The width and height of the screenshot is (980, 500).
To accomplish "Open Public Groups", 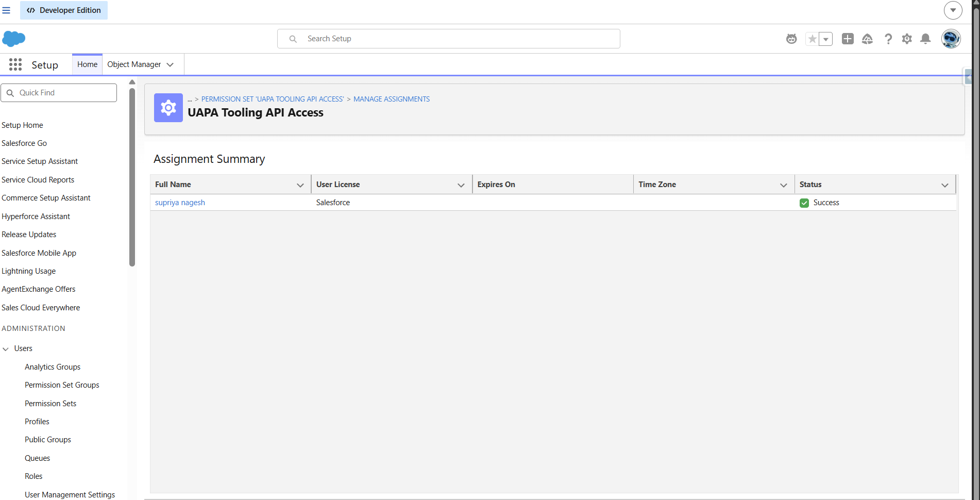I will click(x=48, y=440).
